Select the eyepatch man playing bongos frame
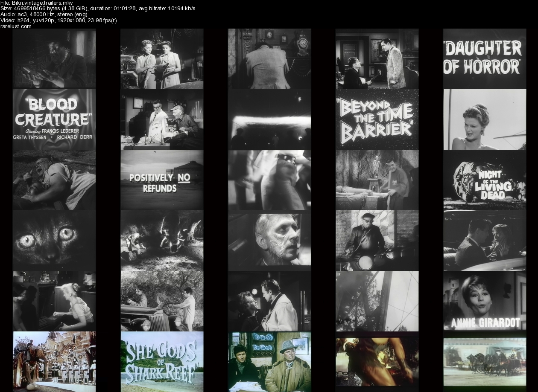The width and height of the screenshot is (538, 392). click(x=377, y=240)
